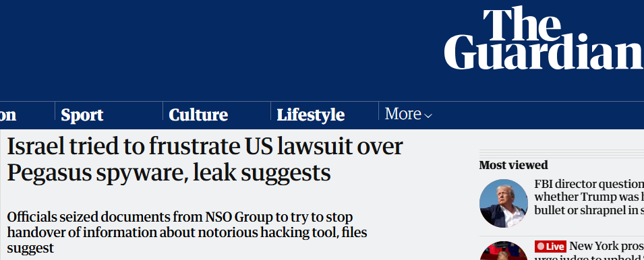Open the FBI director Trump story link
644x260 pixels.
pos(589,197)
